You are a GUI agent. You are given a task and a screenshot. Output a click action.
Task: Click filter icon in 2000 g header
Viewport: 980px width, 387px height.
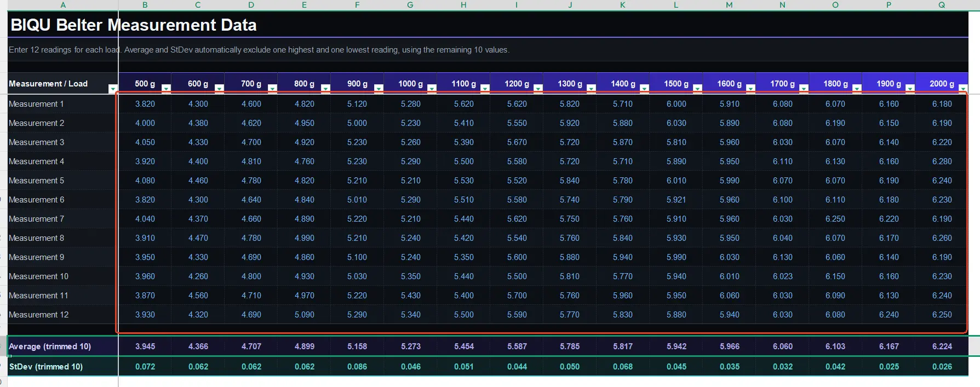(963, 88)
